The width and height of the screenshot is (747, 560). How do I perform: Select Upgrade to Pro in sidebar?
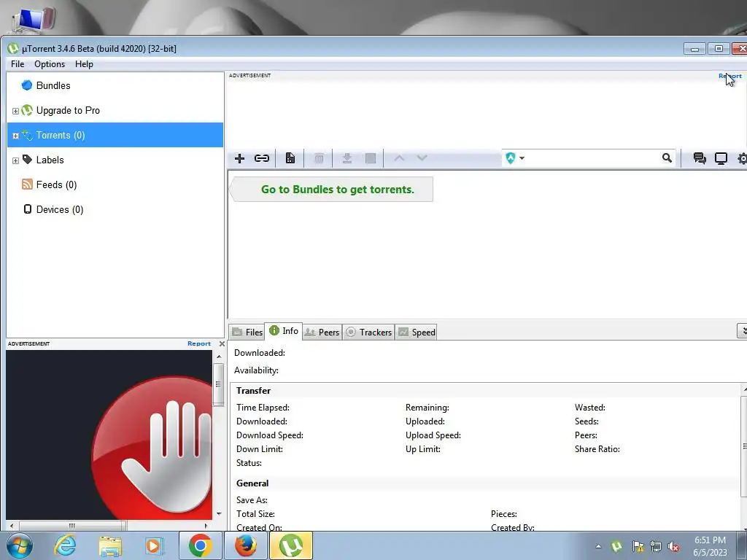pos(68,111)
